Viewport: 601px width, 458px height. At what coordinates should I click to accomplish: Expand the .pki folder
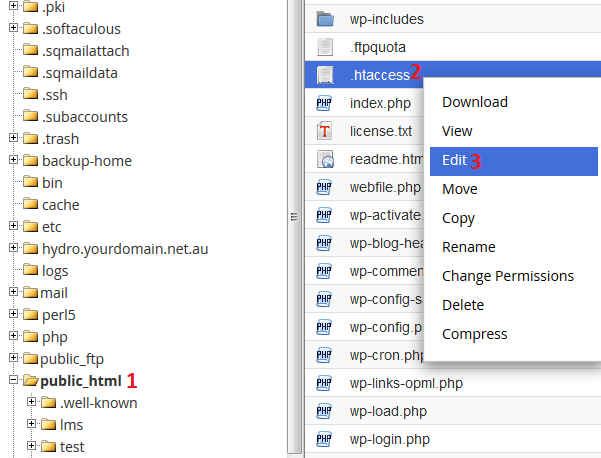pos(13,5)
